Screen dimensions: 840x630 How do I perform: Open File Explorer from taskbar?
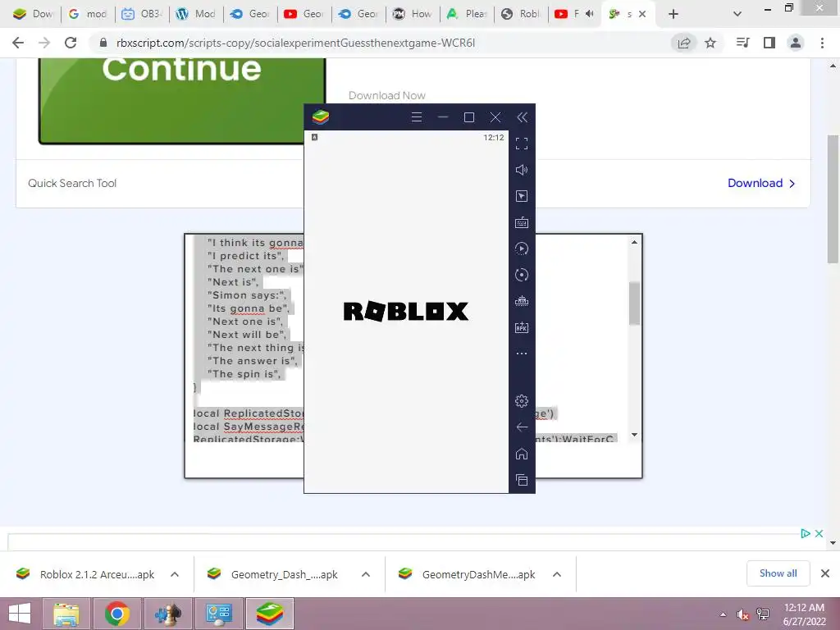tap(66, 614)
